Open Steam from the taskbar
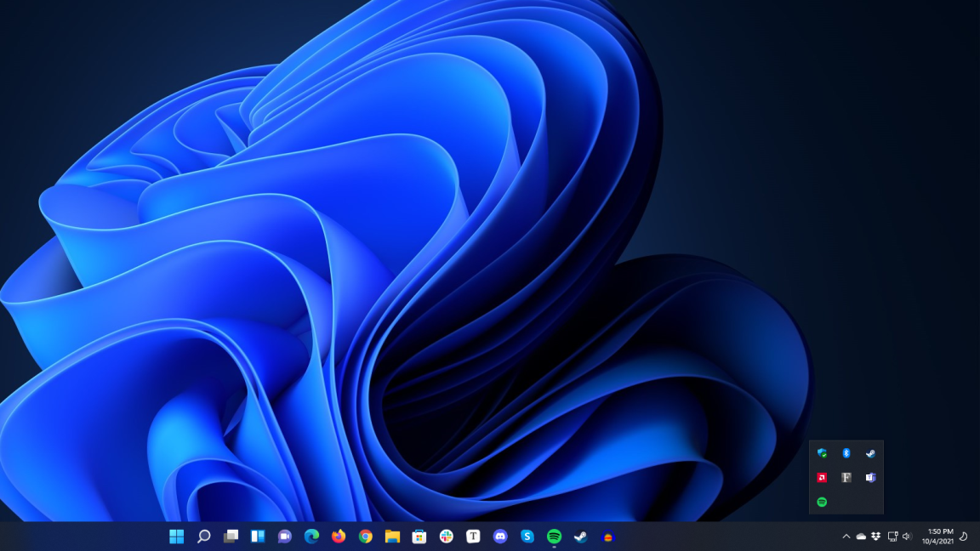The width and height of the screenshot is (980, 551). (580, 537)
